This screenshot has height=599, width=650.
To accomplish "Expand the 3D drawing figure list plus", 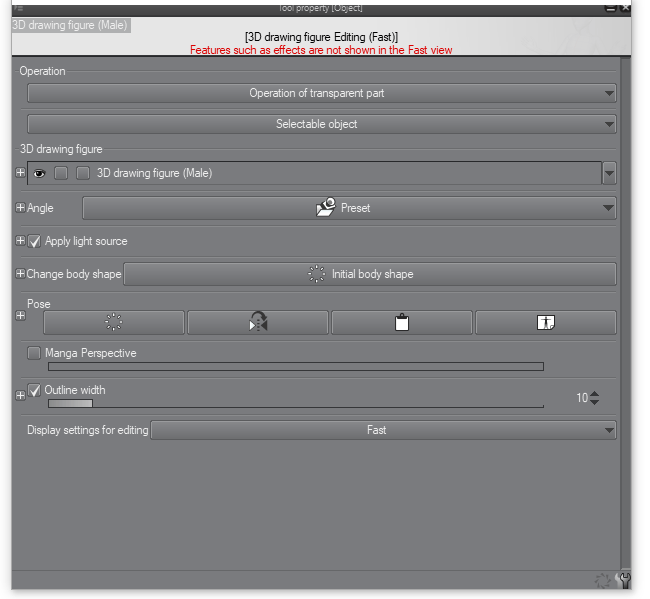I will pyautogui.click(x=20, y=172).
